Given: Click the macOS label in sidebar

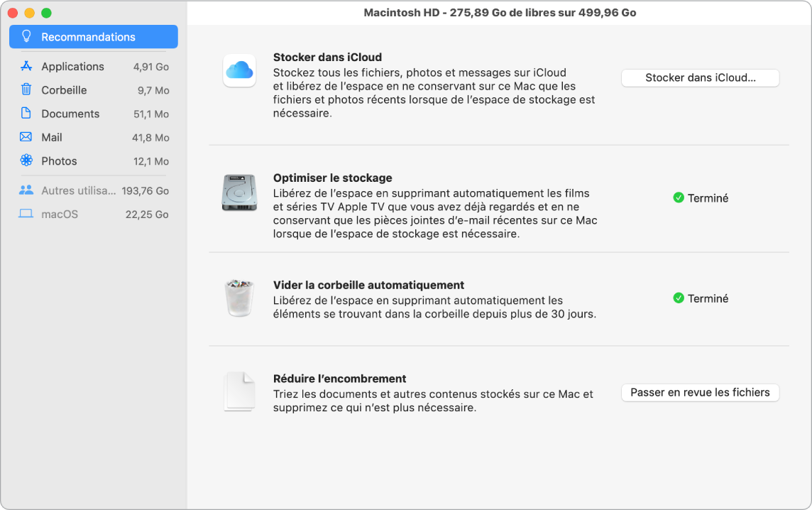Looking at the screenshot, I should click(60, 214).
